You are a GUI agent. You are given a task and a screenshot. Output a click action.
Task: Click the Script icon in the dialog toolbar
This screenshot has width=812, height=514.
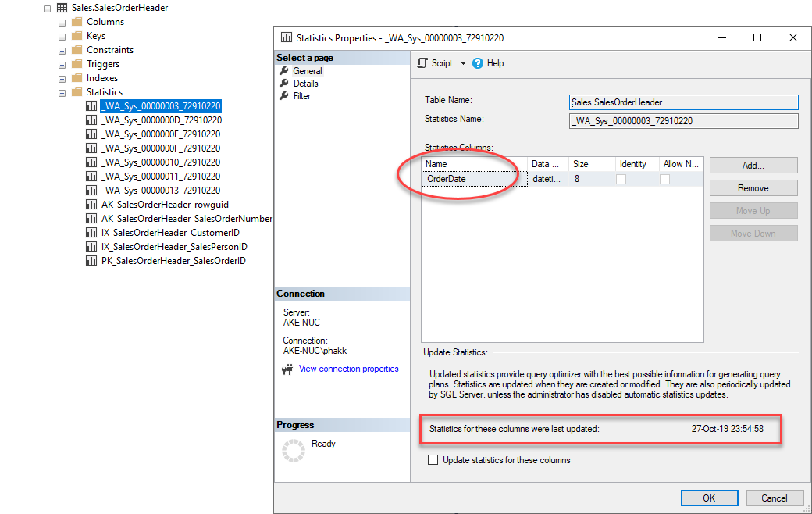[x=423, y=63]
